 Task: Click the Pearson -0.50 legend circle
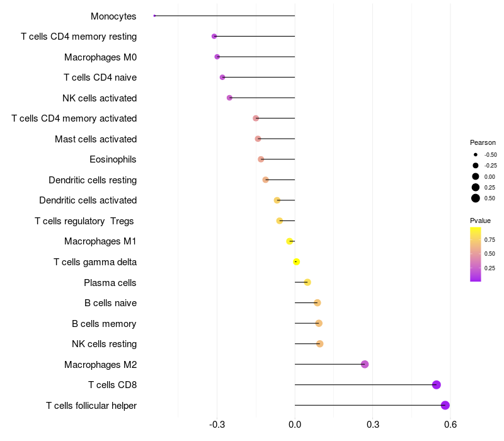(x=476, y=154)
